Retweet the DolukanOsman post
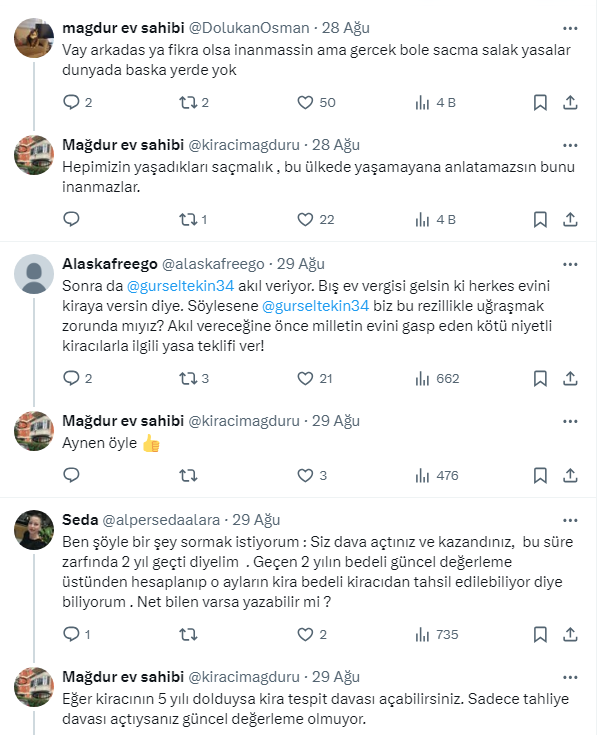This screenshot has width=605, height=735. click(186, 102)
